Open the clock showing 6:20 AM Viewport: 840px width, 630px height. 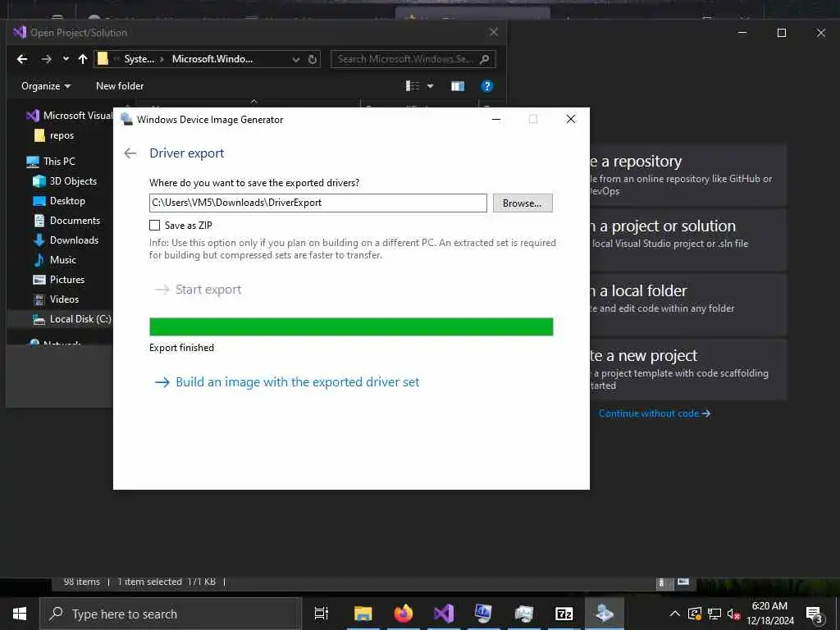tap(769, 614)
